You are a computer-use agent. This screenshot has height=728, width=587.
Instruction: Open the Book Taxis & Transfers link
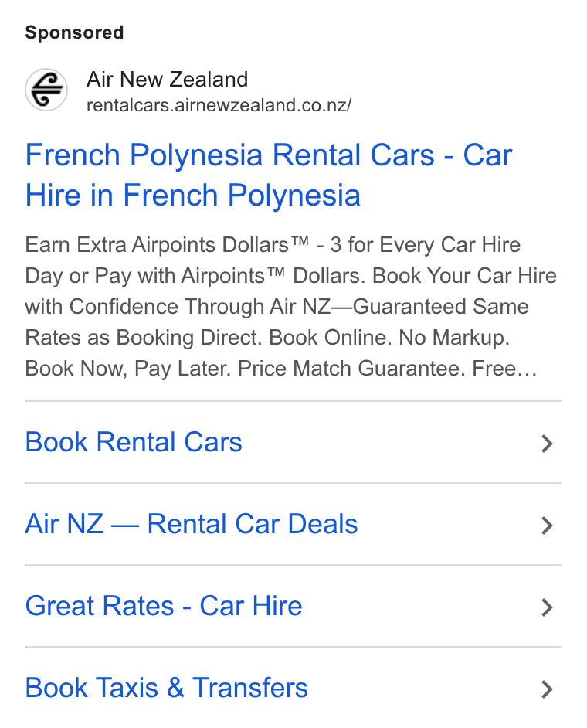point(166,688)
